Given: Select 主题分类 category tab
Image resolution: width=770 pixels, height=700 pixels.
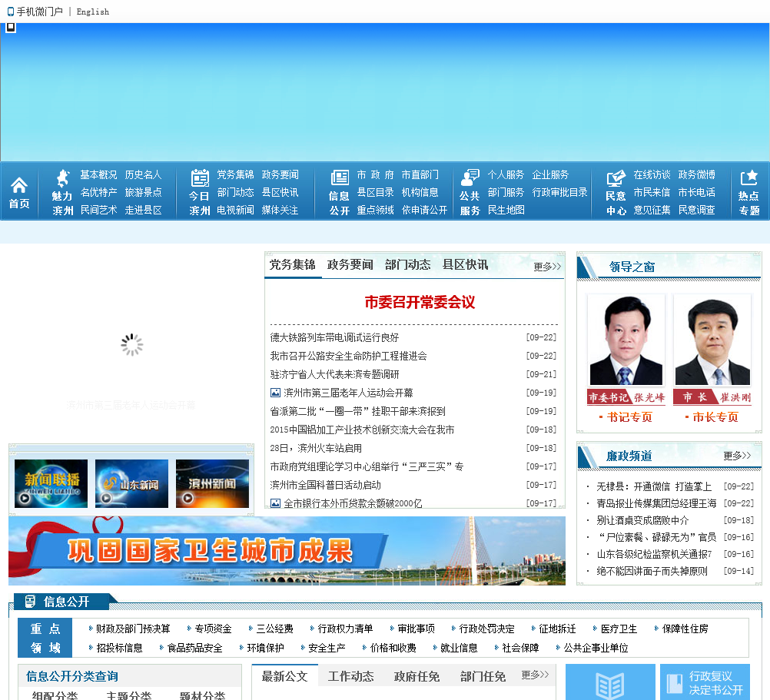Looking at the screenshot, I should (128, 695).
